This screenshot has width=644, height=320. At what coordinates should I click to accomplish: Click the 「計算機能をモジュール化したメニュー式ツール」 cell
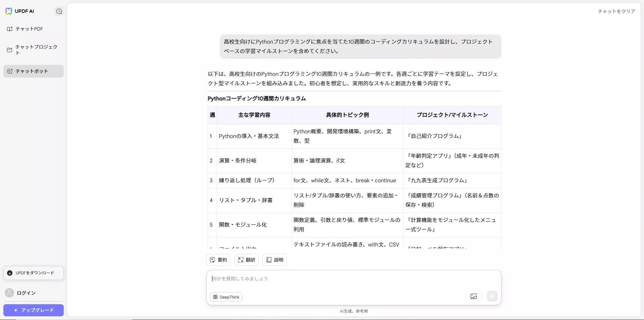click(452, 225)
